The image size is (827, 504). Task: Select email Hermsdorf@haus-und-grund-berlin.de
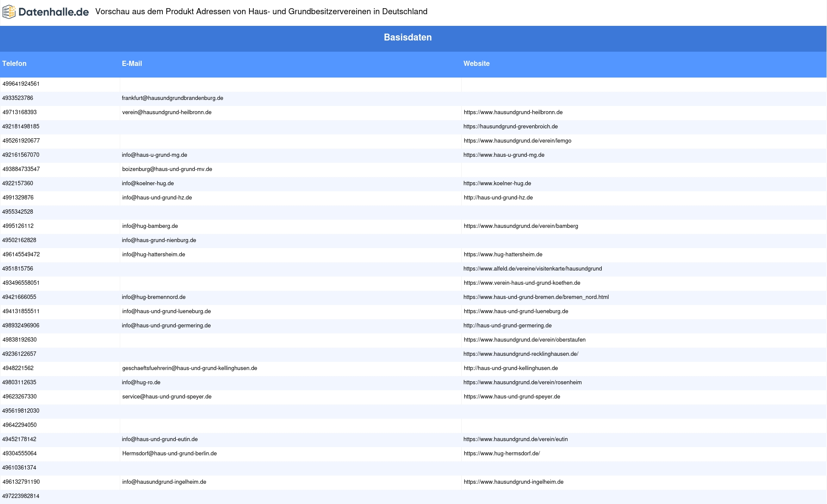169,454
